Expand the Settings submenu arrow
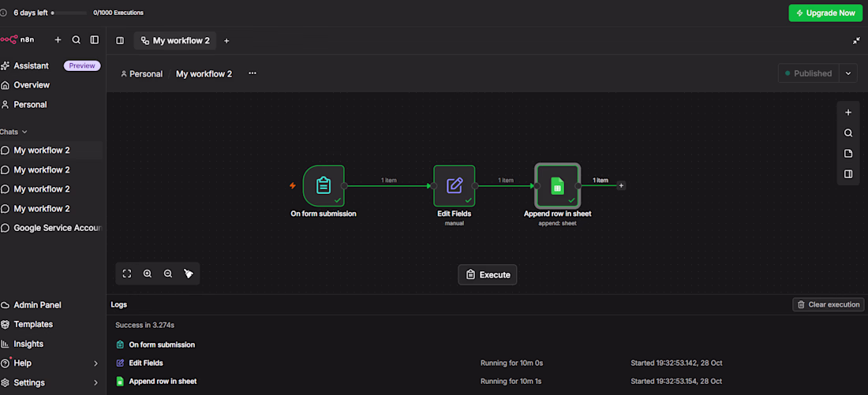 95,383
